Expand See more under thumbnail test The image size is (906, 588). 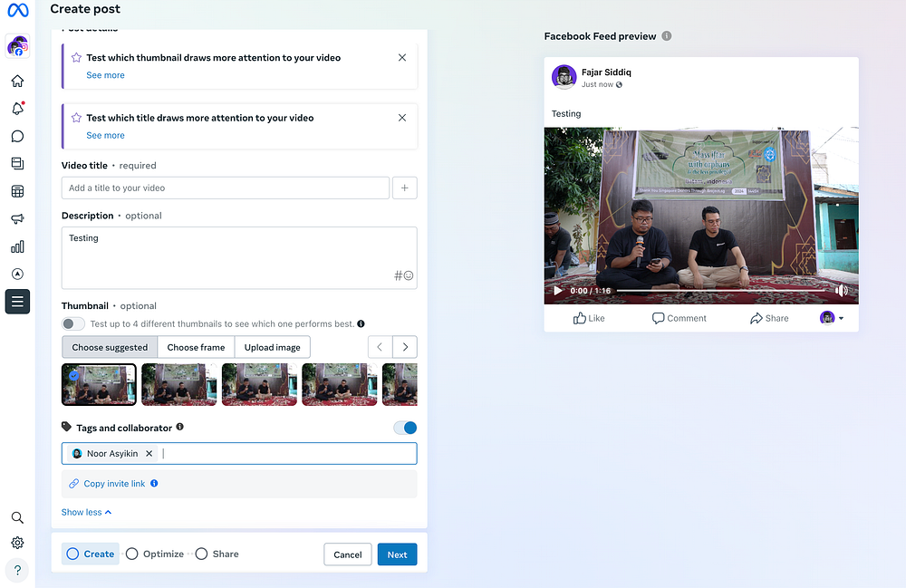tap(105, 75)
